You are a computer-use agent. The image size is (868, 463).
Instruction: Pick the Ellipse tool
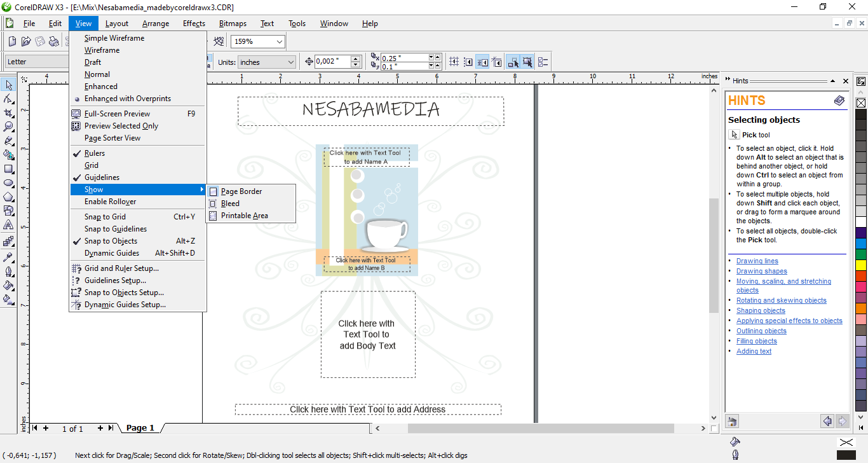(9, 183)
